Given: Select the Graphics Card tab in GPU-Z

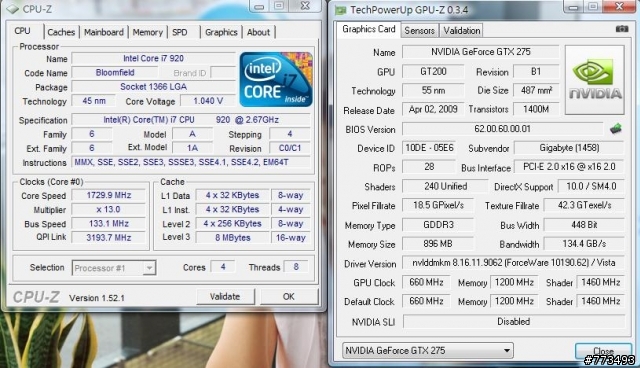Looking at the screenshot, I should point(369,29).
